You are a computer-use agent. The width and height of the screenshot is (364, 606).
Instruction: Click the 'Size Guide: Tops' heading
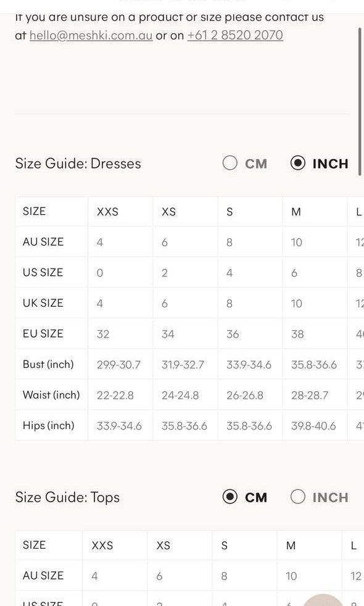click(67, 497)
